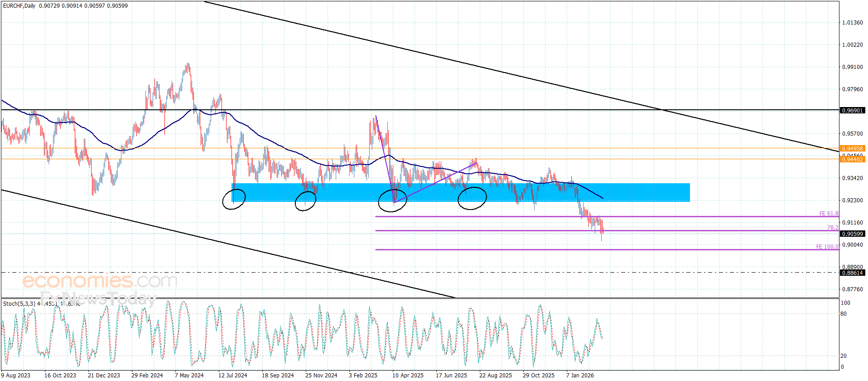Click the 7 Jan 2026 date label

pos(580,375)
